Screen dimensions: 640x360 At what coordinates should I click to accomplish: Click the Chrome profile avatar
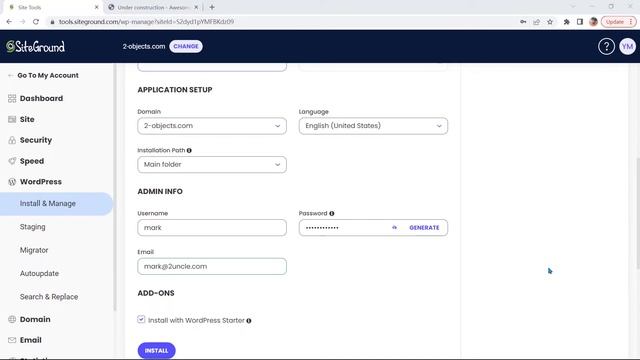click(x=593, y=22)
